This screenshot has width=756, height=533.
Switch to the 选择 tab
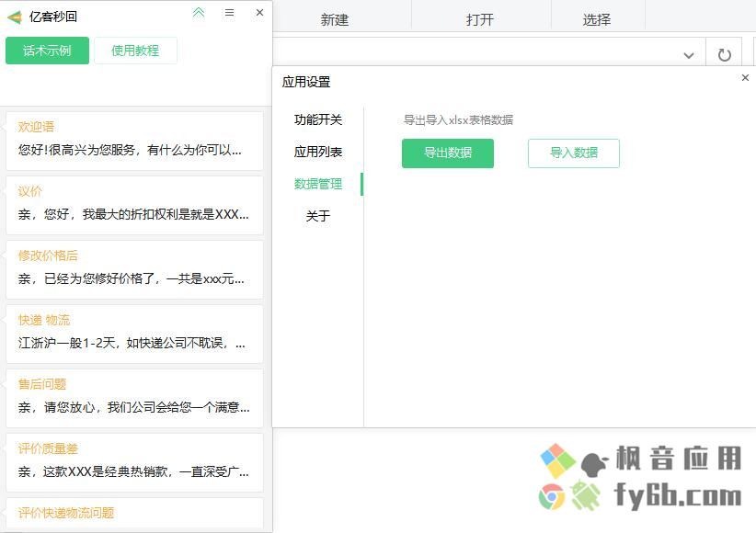pos(597,20)
